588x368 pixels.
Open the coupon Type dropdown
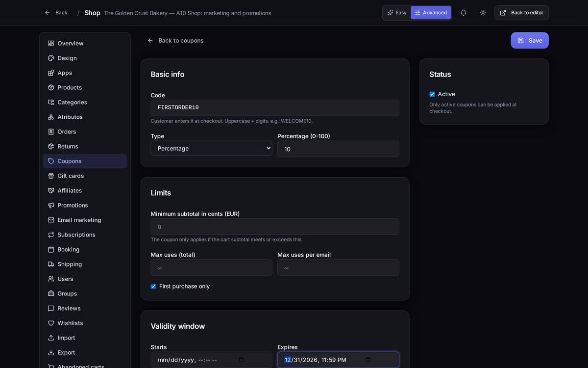211,149
